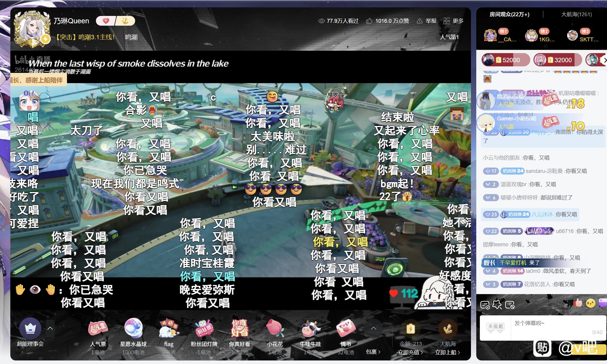Click the stream title 【突击】鸣潮3.1主线!
Image resolution: width=607 pixels, height=364 pixels.
(85, 37)
